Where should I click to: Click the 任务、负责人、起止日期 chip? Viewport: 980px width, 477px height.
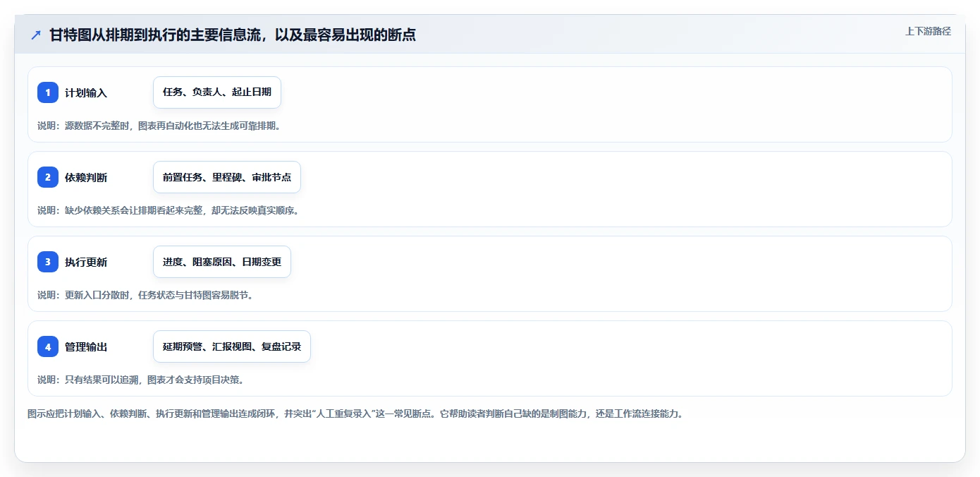coord(217,92)
